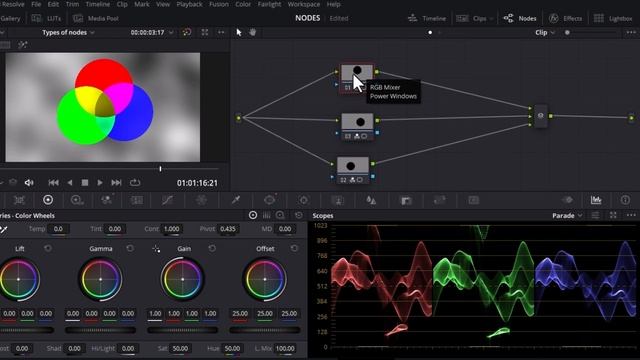Expand the Scopes panel to full view
This screenshot has height=360, width=640.
click(x=613, y=215)
